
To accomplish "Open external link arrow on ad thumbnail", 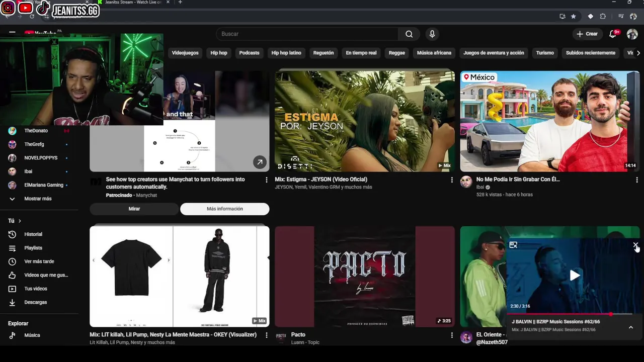I will pyautogui.click(x=260, y=162).
